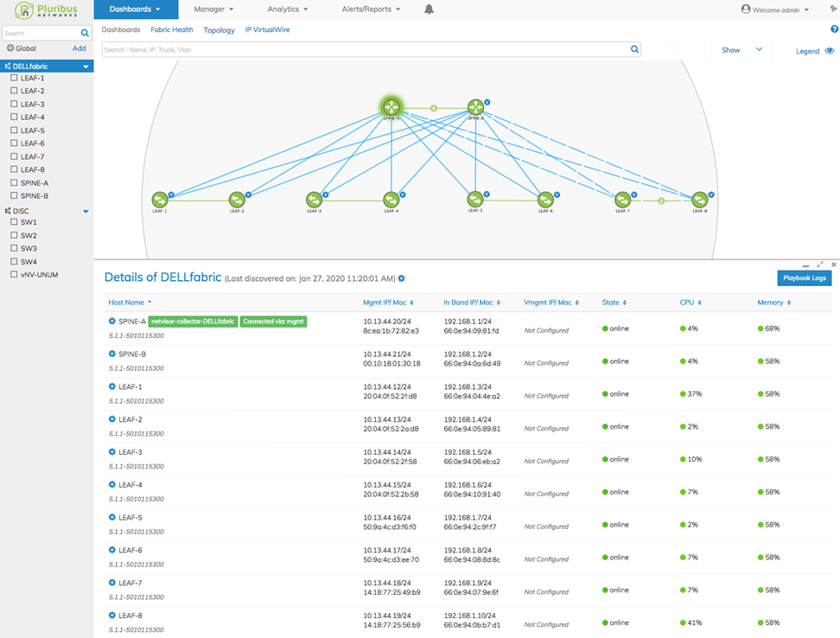Screen dimensions: 840x638
Task: Click the gear icon beside Details of DELLfabric
Action: tap(401, 278)
